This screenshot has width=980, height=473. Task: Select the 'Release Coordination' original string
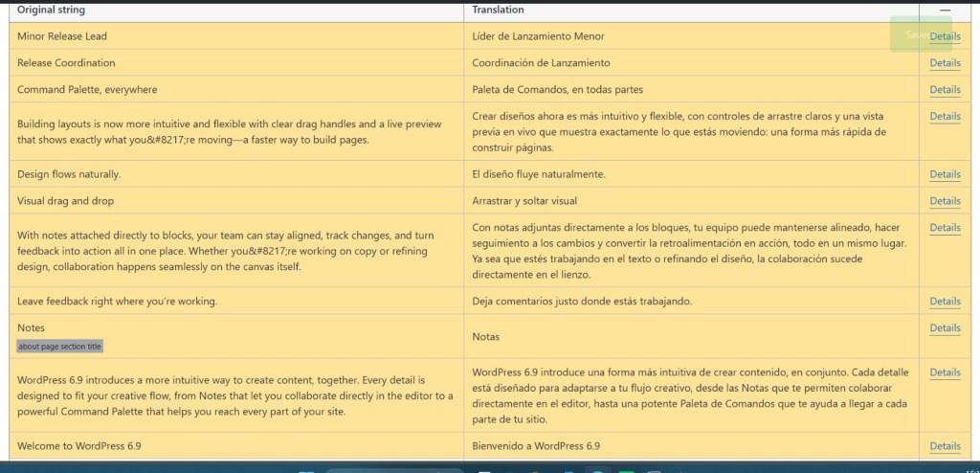tap(66, 63)
